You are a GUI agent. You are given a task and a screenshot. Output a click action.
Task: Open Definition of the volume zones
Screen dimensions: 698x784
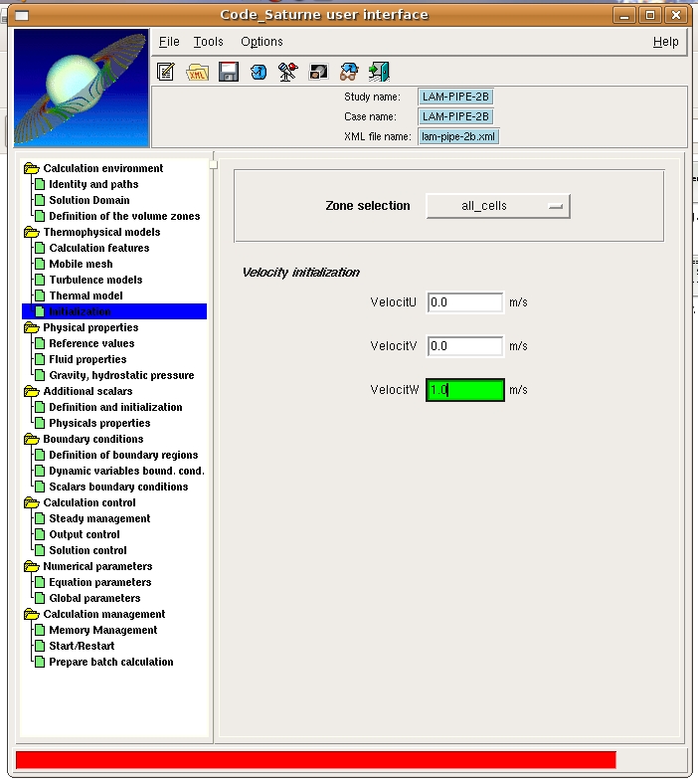(124, 217)
